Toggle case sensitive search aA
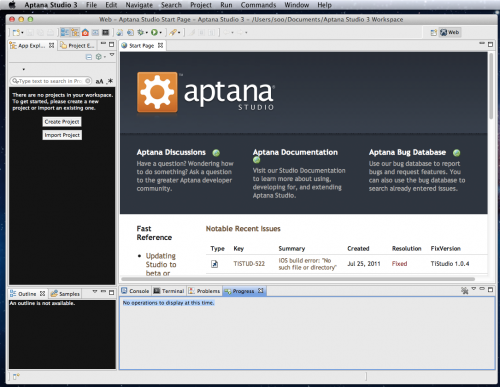The width and height of the screenshot is (500, 387). click(99, 81)
